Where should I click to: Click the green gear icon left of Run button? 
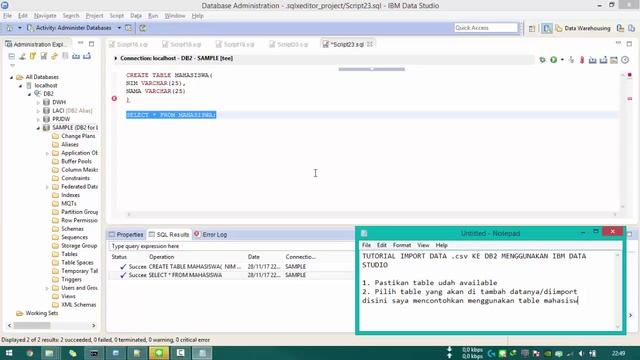tap(542, 60)
